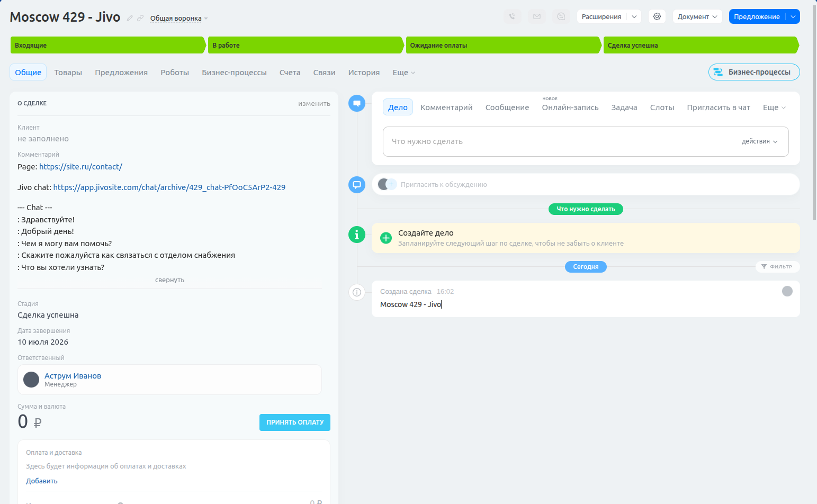Go to the Счета tab
This screenshot has height=504, width=817.
tap(290, 73)
